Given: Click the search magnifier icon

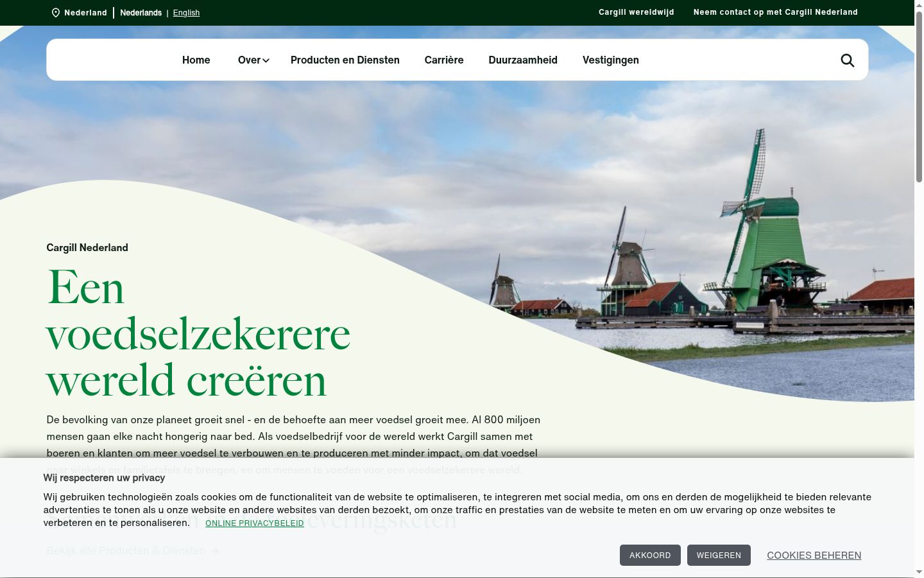Looking at the screenshot, I should [x=847, y=60].
